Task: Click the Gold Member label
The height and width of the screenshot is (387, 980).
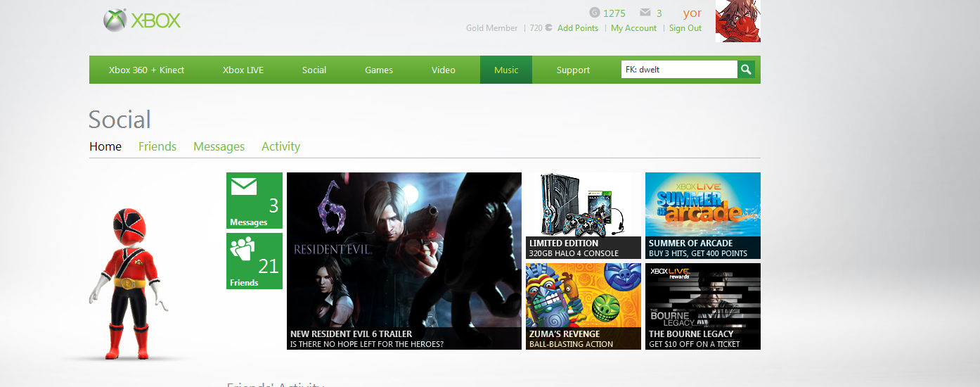Action: (x=492, y=28)
